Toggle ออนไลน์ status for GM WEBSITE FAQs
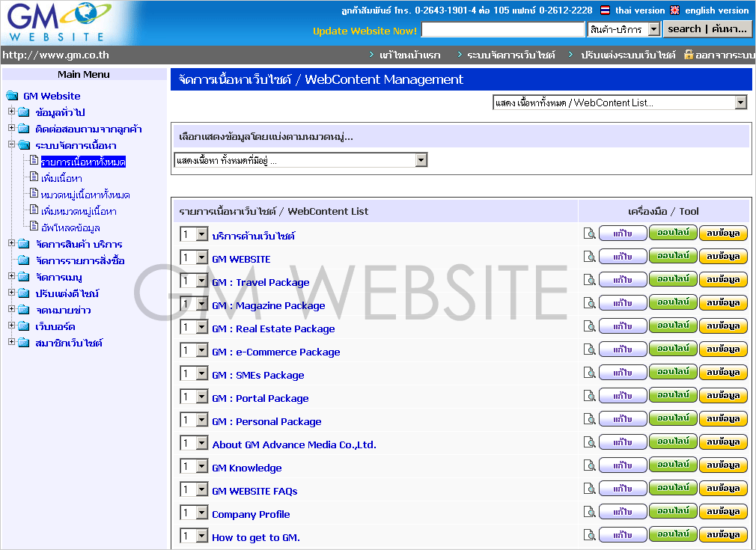 673,488
